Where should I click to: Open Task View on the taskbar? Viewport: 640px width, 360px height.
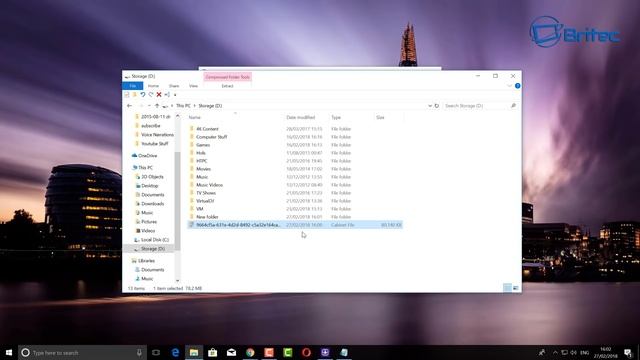[x=156, y=352]
